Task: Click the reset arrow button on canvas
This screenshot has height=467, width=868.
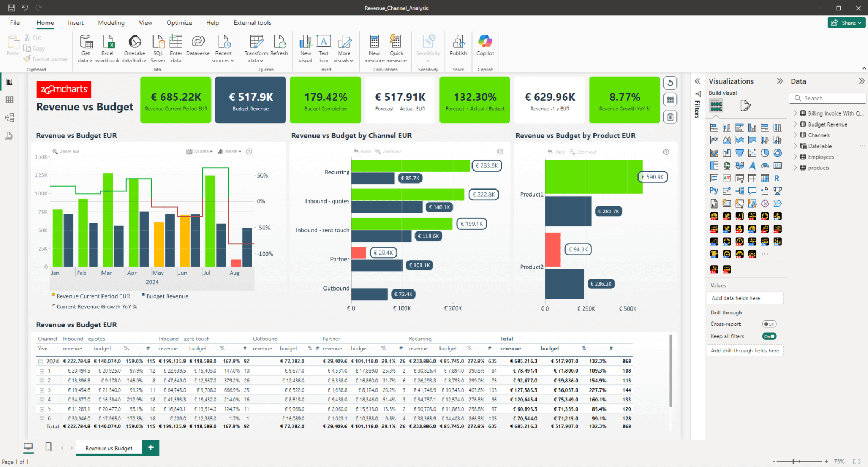Action: (670, 83)
